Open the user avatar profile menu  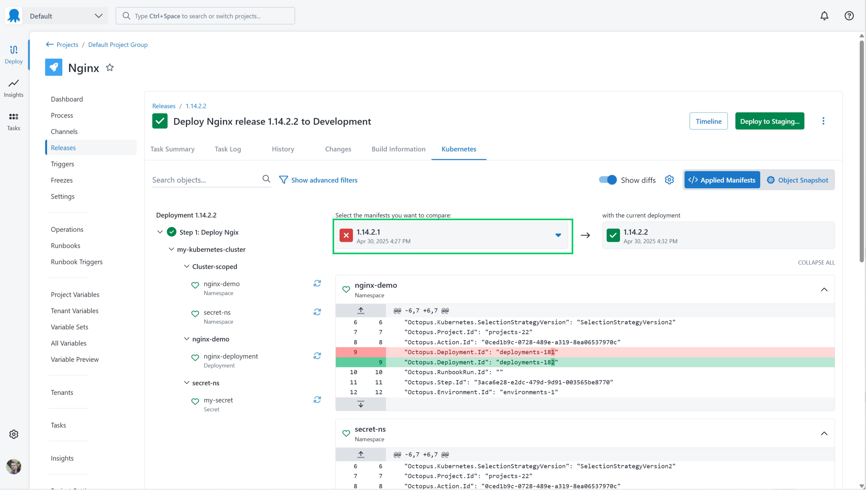tap(13, 467)
